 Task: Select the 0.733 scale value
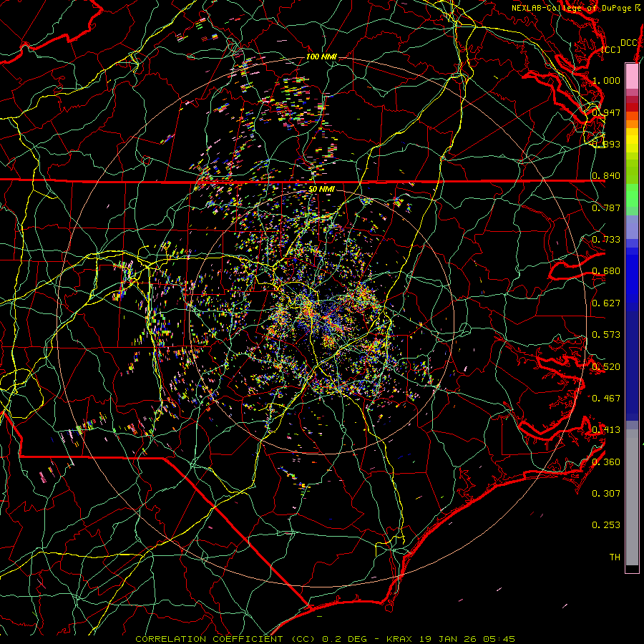[606, 240]
